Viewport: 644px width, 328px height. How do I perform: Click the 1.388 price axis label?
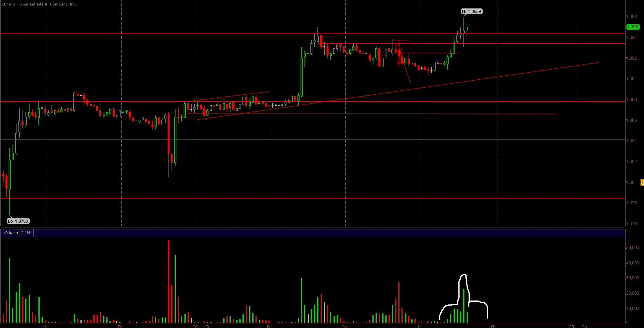pyautogui.click(x=631, y=99)
